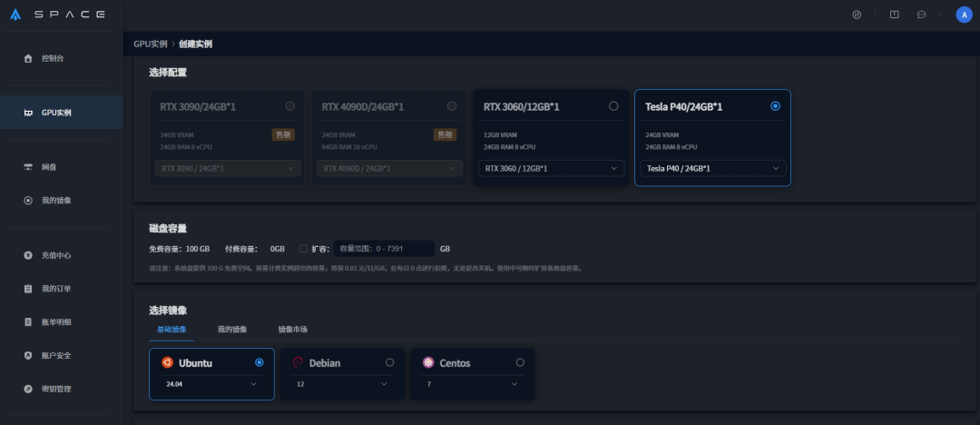This screenshot has height=425, width=980.
Task: Click the 我的镜像 disc icon
Action: click(x=27, y=201)
